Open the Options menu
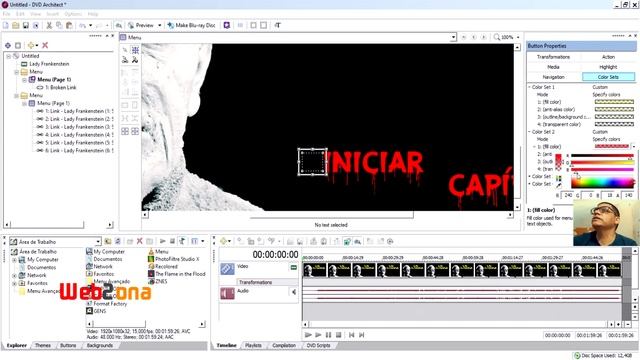Image resolution: width=640 pixels, height=360 pixels. coord(73,14)
